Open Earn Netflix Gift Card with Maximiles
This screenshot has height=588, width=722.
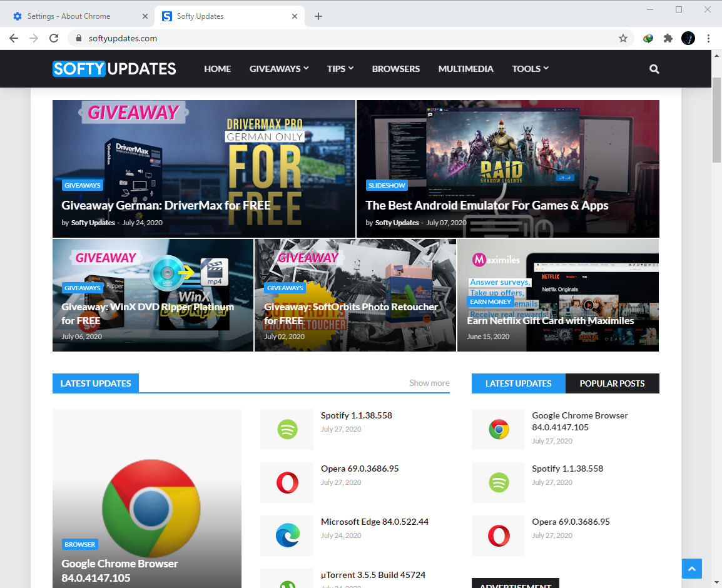pyautogui.click(x=550, y=320)
